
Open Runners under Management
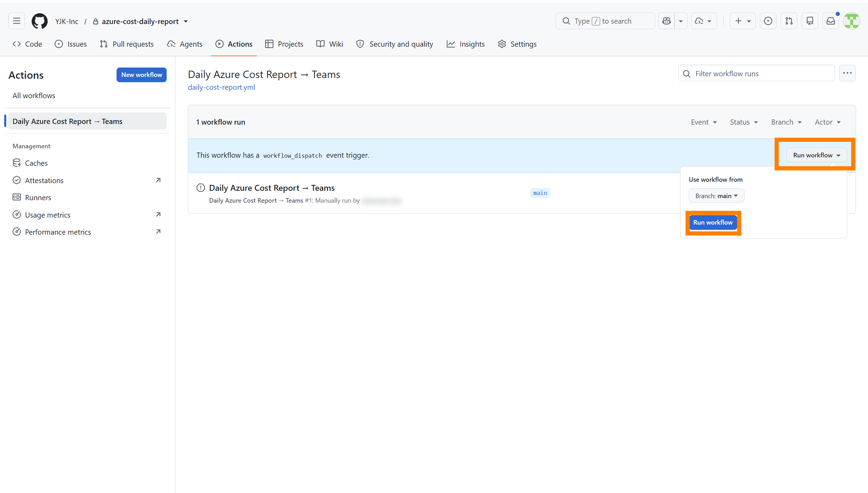click(x=87, y=197)
